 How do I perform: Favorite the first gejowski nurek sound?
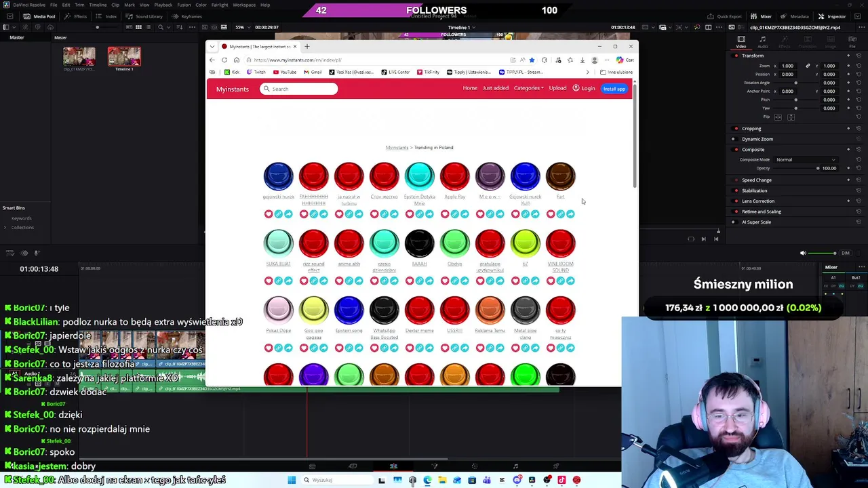point(269,214)
